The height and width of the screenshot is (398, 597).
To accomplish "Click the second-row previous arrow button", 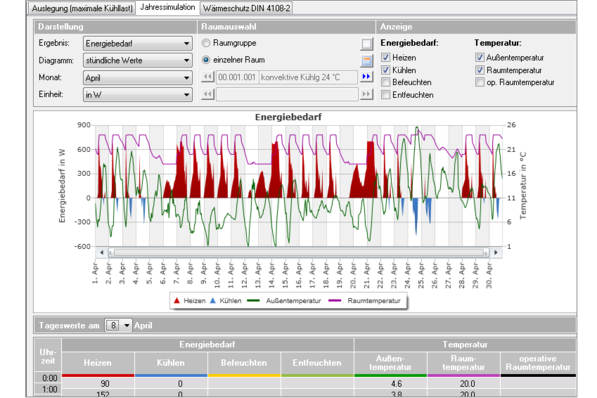I will coord(208,94).
